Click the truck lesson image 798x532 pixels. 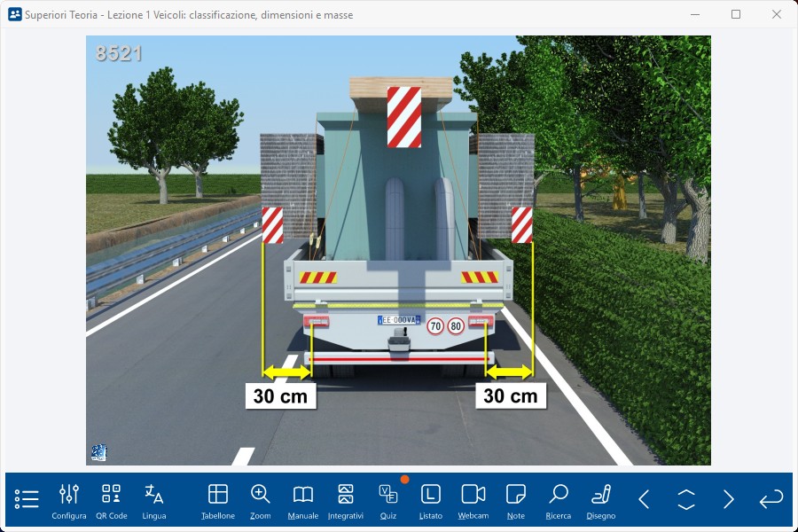(398, 250)
